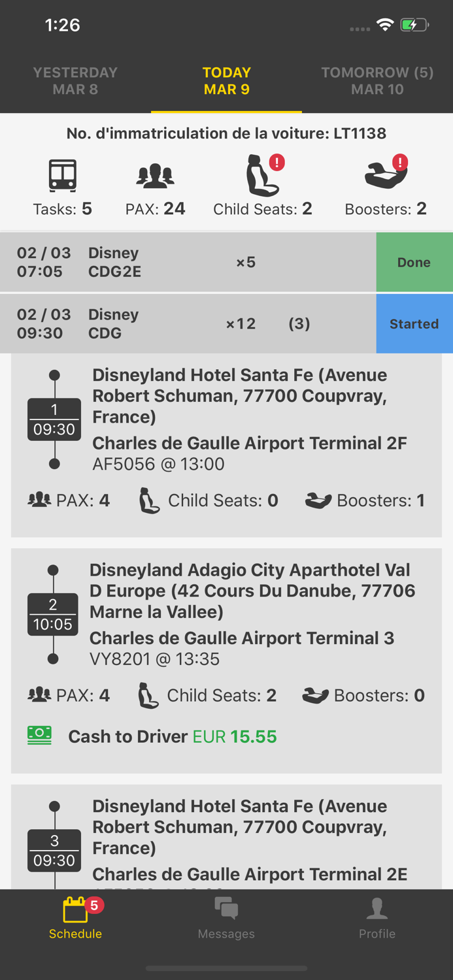Tap the bus Tasks icon
The width and height of the screenshot is (453, 980).
coord(63,176)
